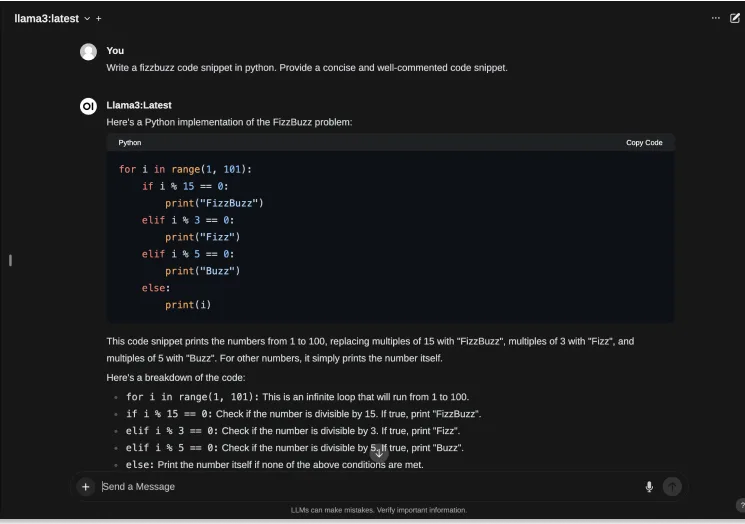
Task: Click the user prompt about fizzbuzz code snippet
Action: click(307, 68)
